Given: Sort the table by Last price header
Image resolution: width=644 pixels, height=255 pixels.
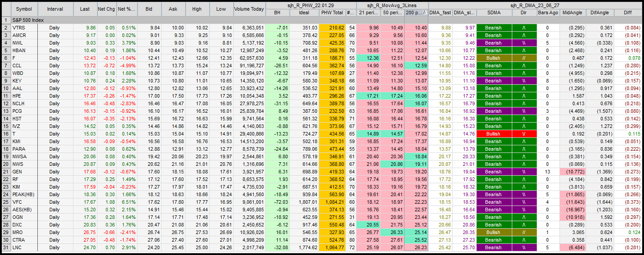Looking at the screenshot, I should (85, 9).
